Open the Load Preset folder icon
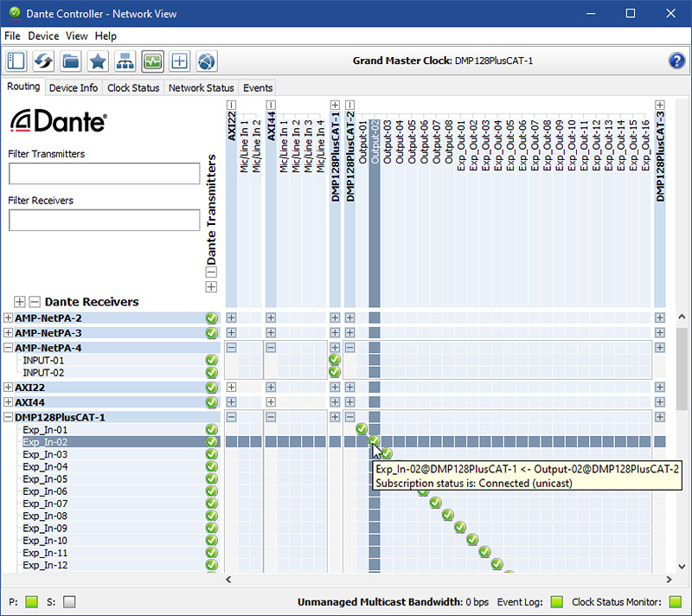Screen dimensions: 692x616 [x=71, y=61]
